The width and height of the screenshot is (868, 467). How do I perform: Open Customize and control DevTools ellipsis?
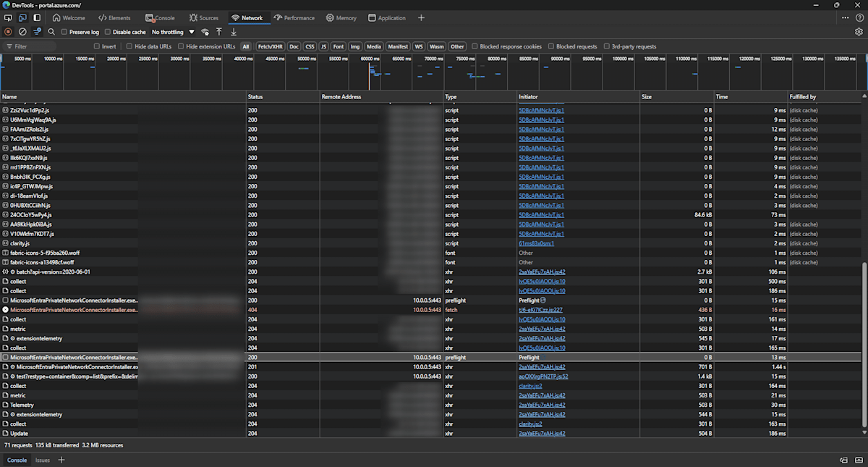click(x=845, y=17)
